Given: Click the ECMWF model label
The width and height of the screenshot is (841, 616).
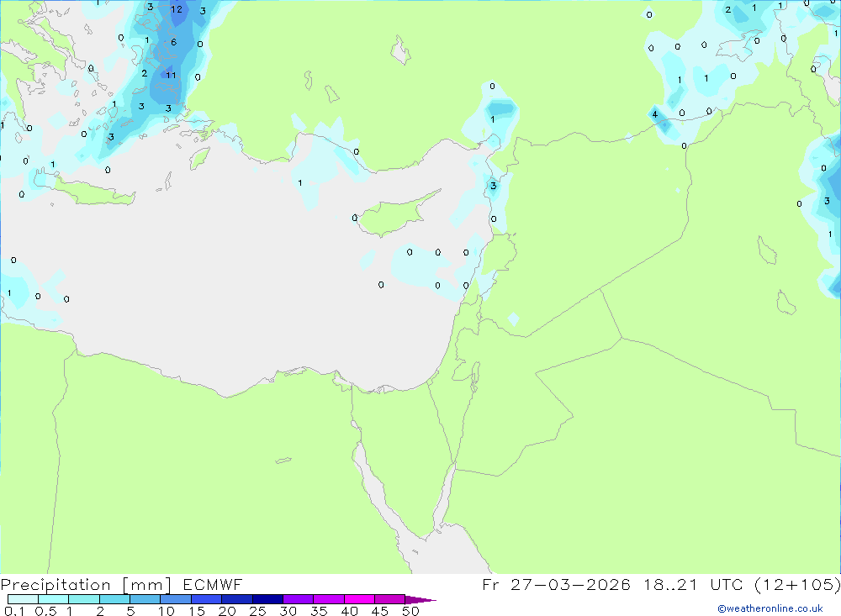Looking at the screenshot, I should tap(213, 584).
